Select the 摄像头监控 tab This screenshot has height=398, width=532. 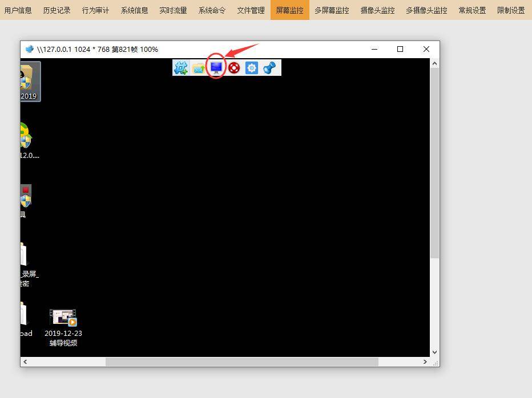pyautogui.click(x=378, y=10)
